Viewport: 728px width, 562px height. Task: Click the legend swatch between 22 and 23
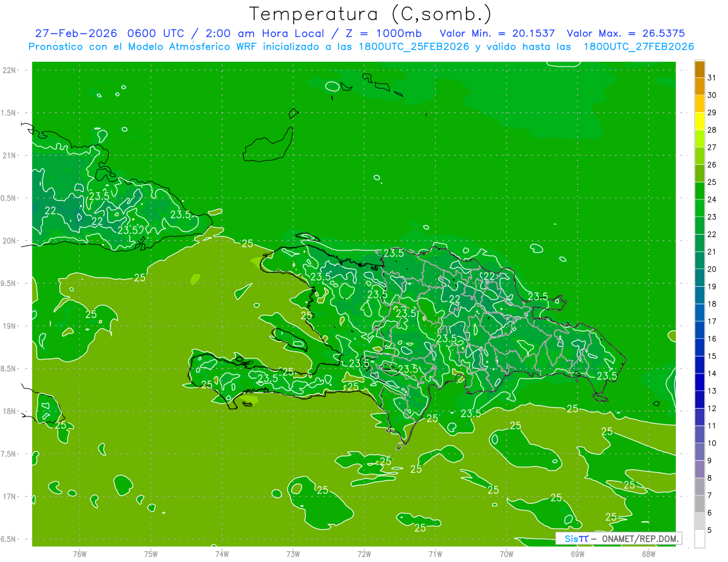pyautogui.click(x=699, y=226)
